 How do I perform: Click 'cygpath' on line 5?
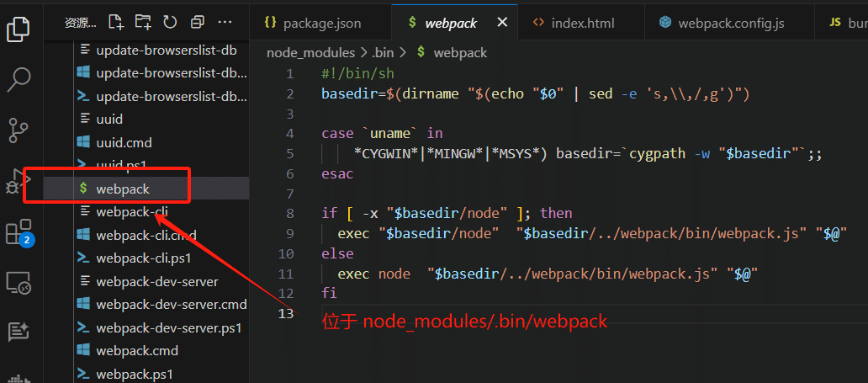[x=659, y=153]
